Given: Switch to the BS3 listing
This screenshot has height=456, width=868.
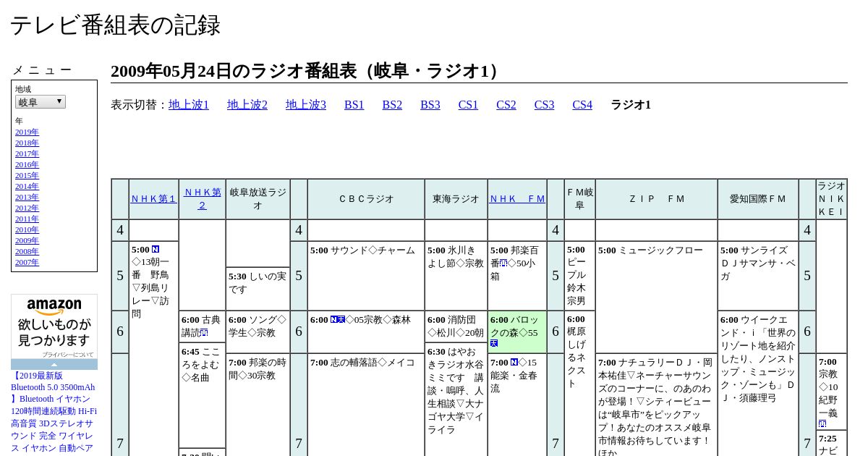Looking at the screenshot, I should click(430, 105).
